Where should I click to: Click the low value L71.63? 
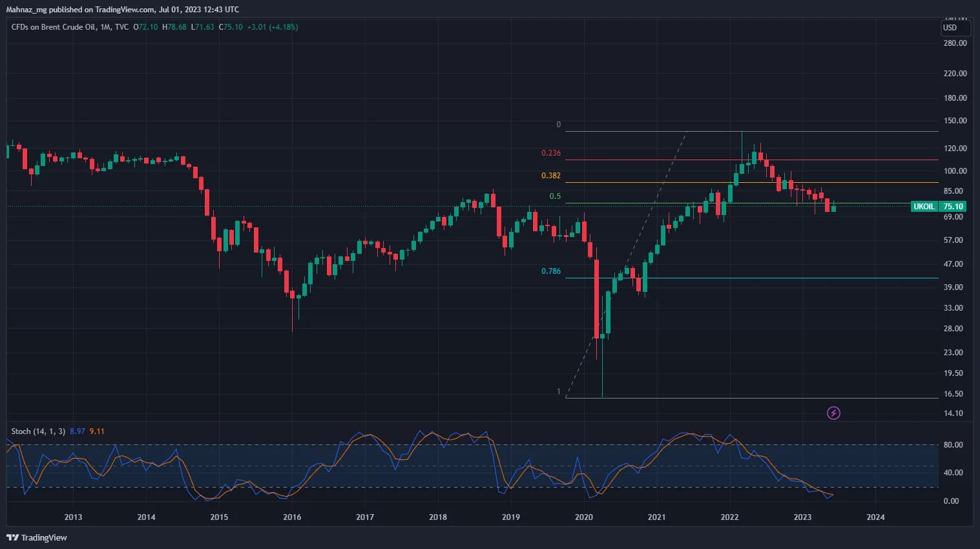202,27
